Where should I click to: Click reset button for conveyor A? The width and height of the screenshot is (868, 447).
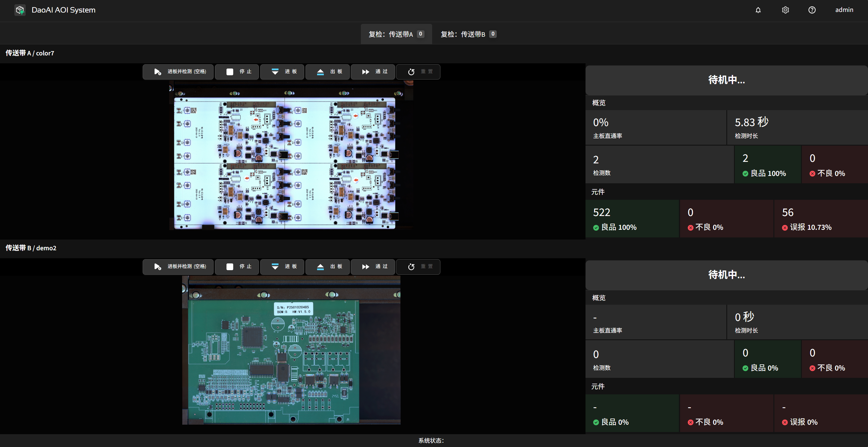tap(418, 72)
